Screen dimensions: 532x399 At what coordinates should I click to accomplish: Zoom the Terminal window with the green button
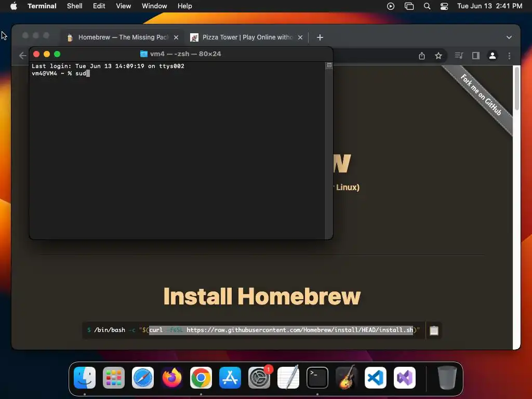[x=57, y=54]
